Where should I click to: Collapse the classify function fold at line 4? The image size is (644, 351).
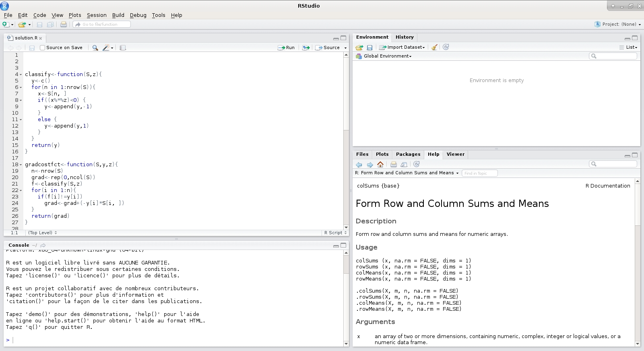pyautogui.click(x=21, y=74)
